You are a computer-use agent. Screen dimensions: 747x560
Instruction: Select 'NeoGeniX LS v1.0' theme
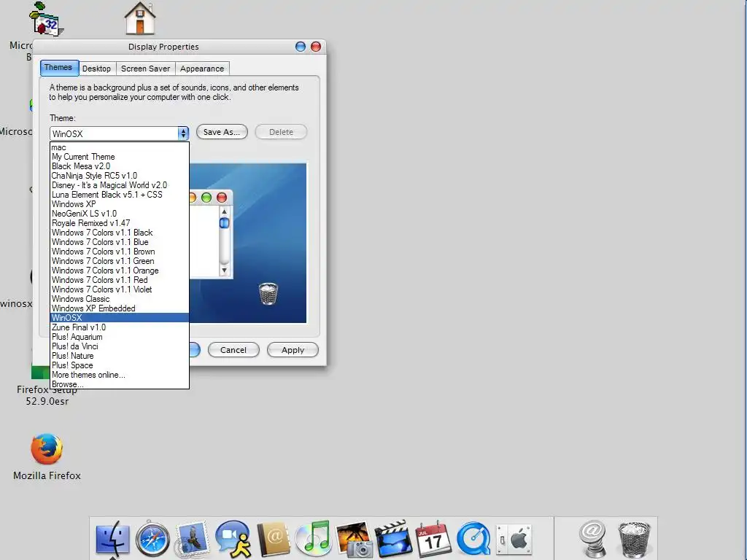(x=120, y=214)
